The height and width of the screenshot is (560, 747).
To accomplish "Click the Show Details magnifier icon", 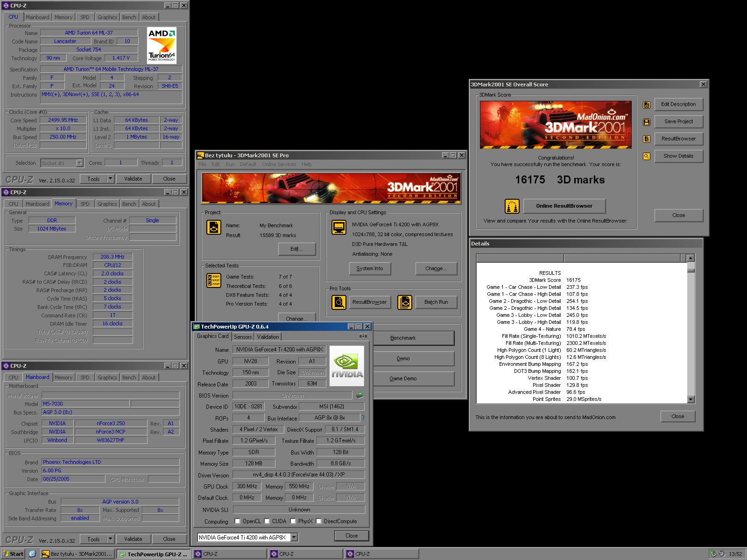I will pos(647,156).
